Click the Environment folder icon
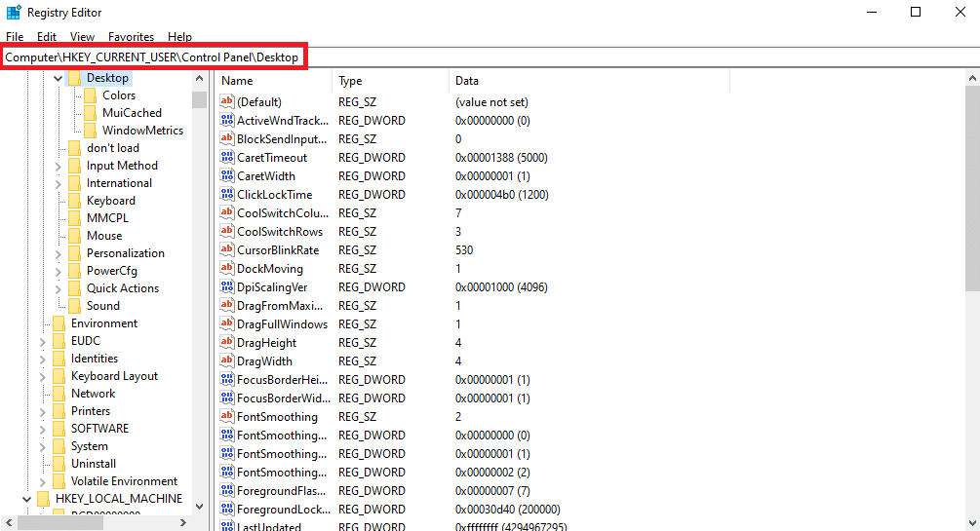The height and width of the screenshot is (531, 980). pyautogui.click(x=59, y=322)
